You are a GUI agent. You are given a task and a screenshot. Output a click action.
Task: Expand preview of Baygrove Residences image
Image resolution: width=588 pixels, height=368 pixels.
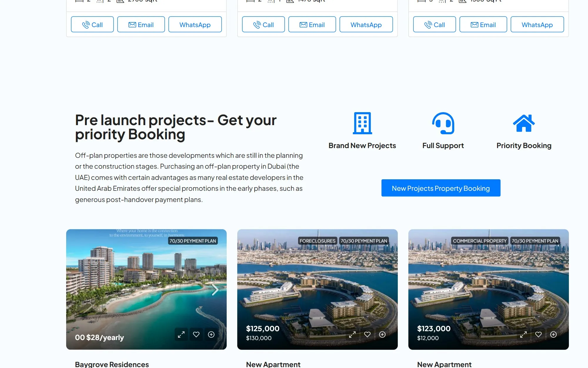pos(181,334)
